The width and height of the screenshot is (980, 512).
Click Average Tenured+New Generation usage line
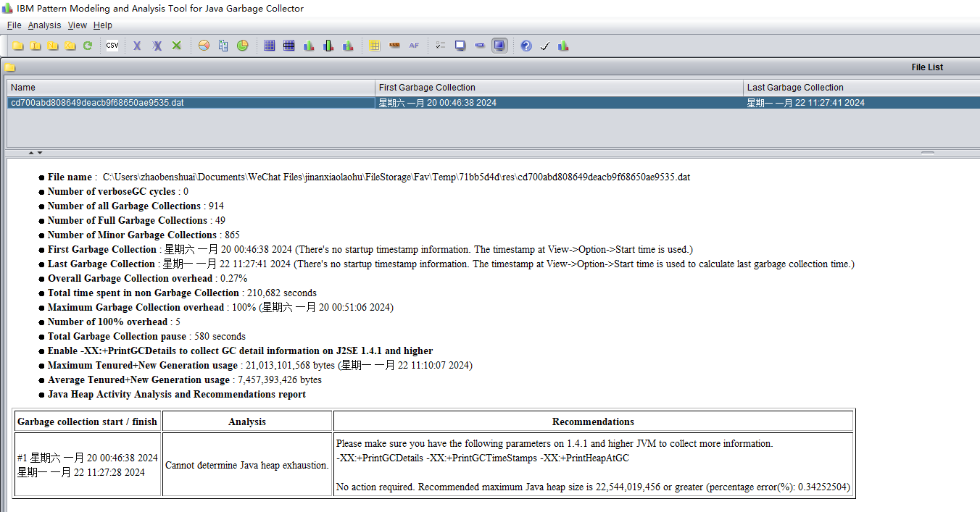[185, 379]
